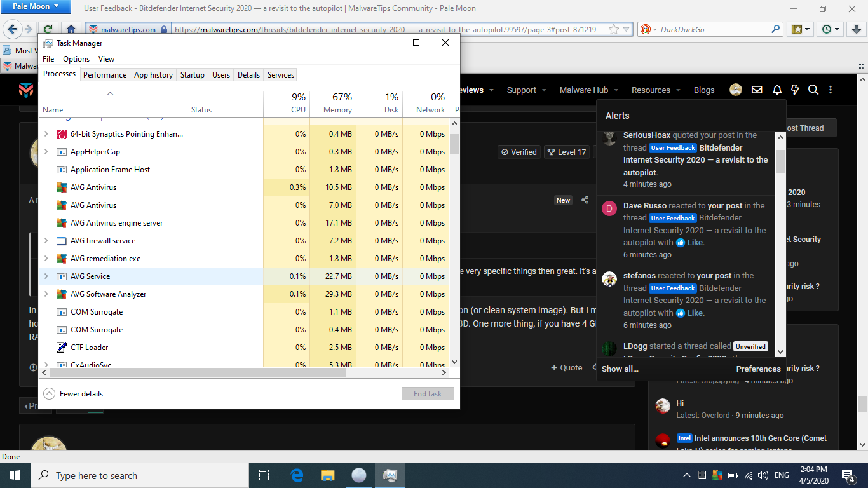Image resolution: width=868 pixels, height=488 pixels.
Task: Reload the page in Pale Moon
Action: pos(49,29)
